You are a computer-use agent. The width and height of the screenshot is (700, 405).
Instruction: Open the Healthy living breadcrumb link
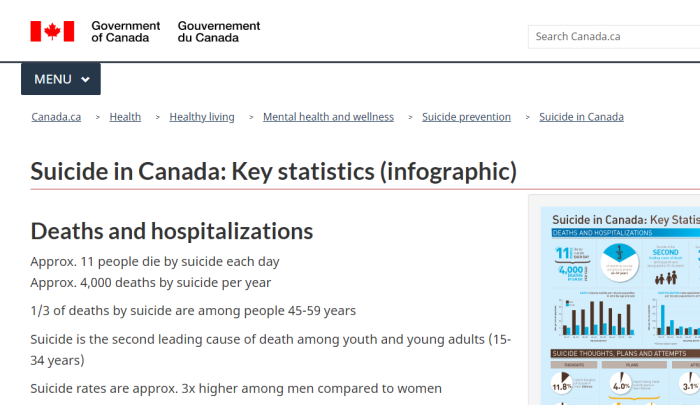coord(202,117)
